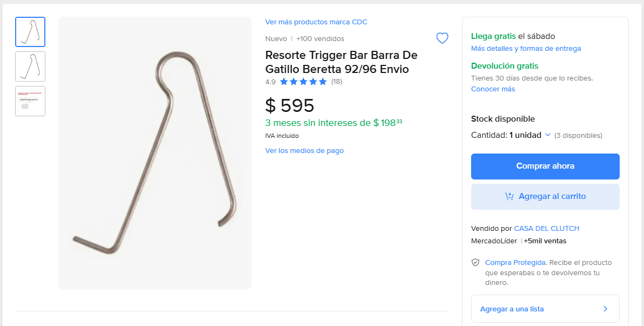Open Ver los medios de pago link
Screen dimensions: 644x326
pyautogui.click(x=304, y=151)
